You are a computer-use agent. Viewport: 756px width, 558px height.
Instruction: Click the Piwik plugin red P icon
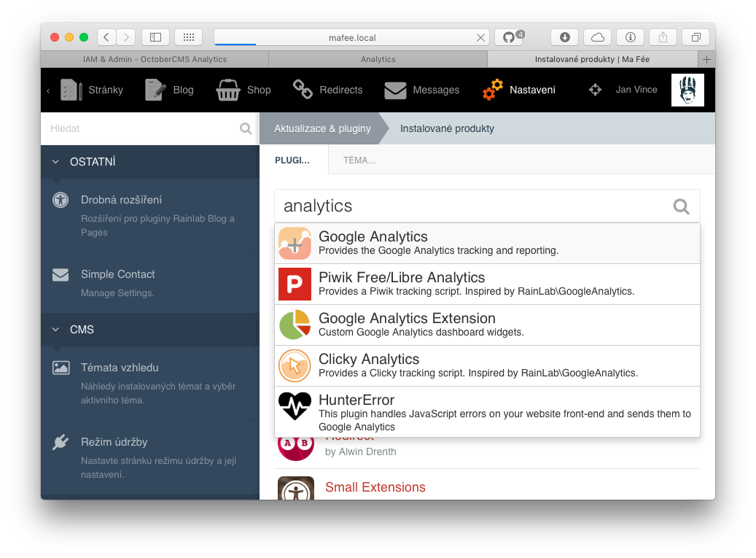click(295, 284)
